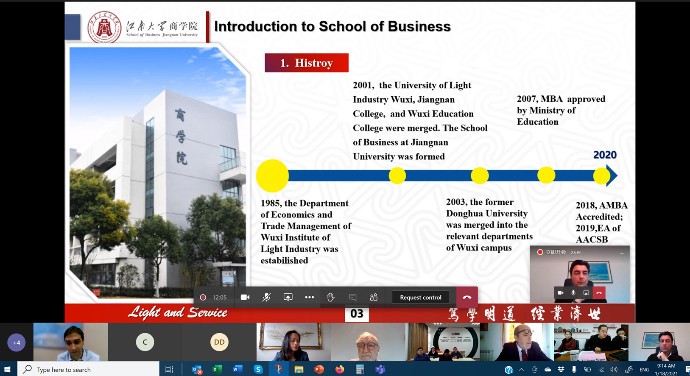The width and height of the screenshot is (690, 376).
Task: Toggle camera in the small floating call window
Action: pos(560,292)
